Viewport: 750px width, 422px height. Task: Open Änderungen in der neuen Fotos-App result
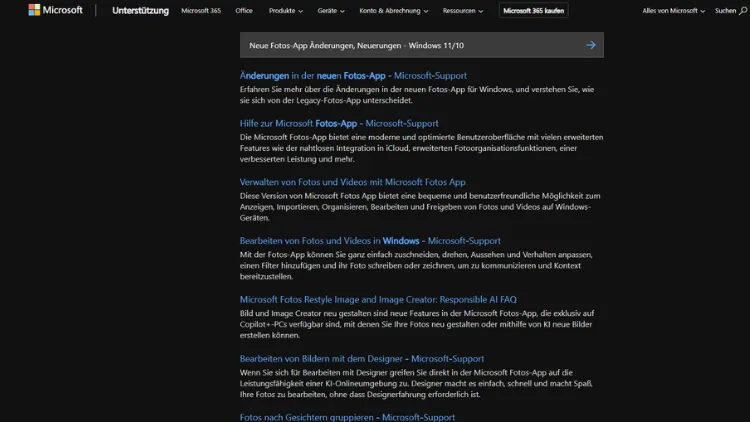pos(353,76)
